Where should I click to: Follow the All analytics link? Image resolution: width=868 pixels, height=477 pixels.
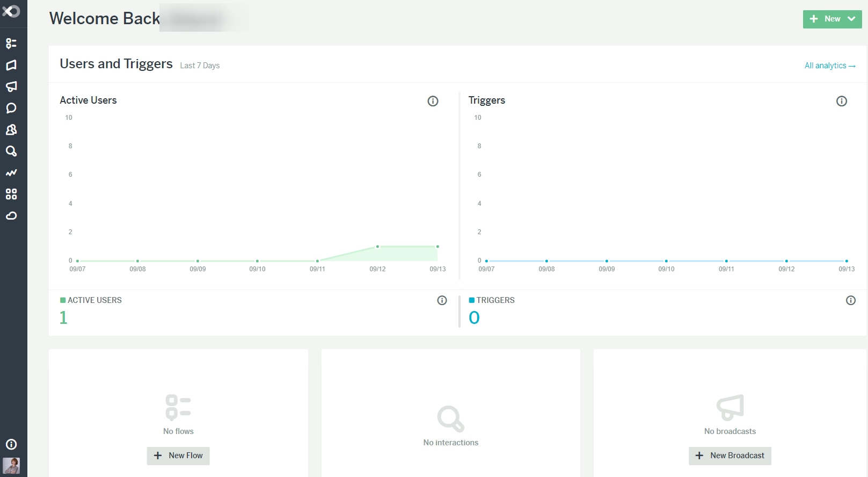click(x=830, y=66)
